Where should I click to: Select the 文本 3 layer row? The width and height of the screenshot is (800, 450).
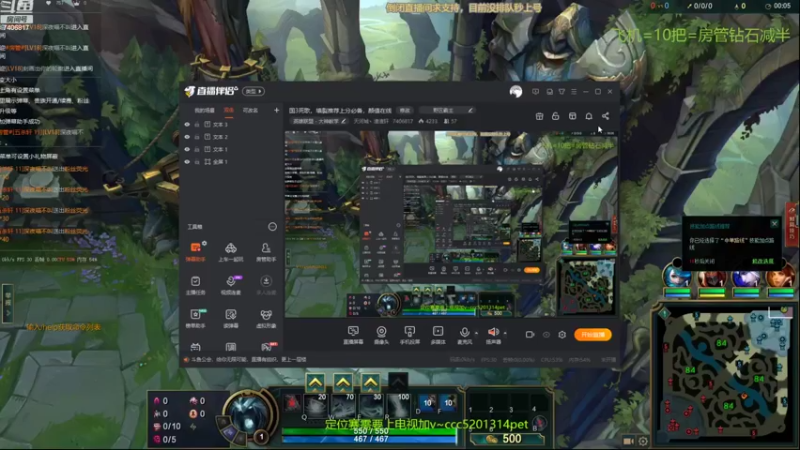(231, 124)
